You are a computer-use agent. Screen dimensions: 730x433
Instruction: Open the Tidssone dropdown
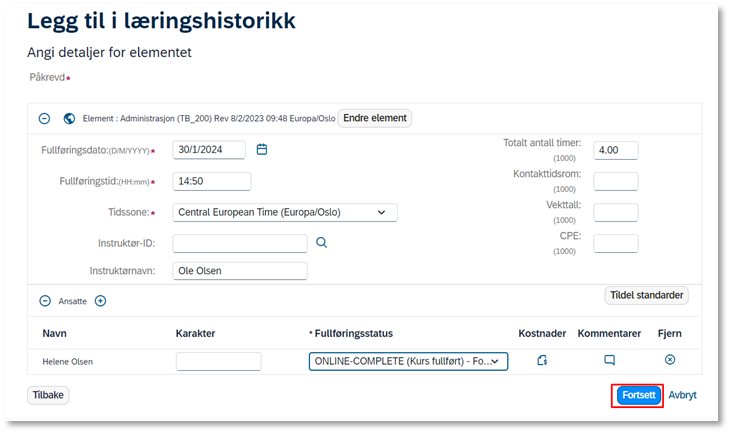tap(285, 212)
